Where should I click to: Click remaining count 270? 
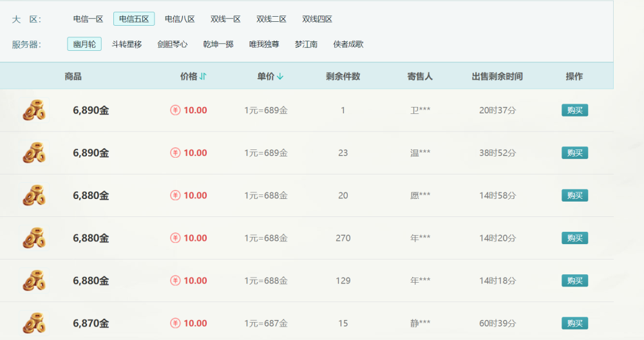[343, 238]
